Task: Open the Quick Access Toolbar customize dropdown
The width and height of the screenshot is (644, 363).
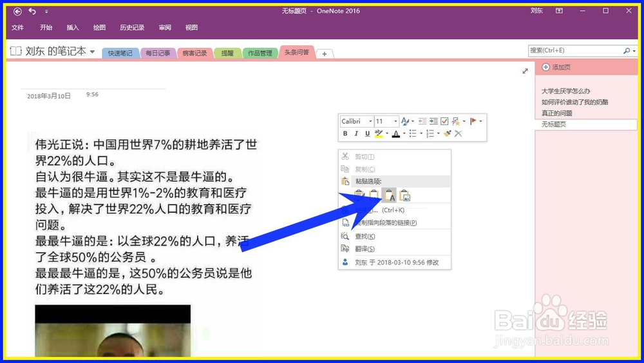Action: (x=46, y=12)
